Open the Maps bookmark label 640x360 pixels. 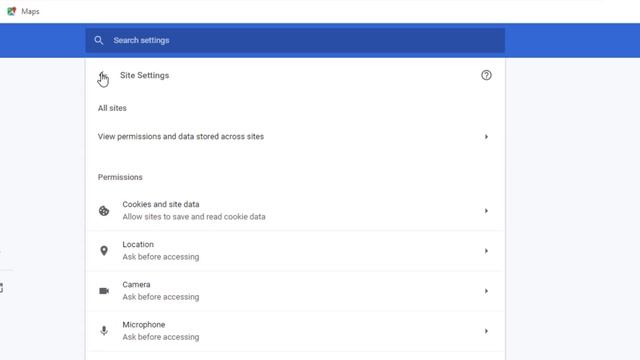tap(31, 11)
